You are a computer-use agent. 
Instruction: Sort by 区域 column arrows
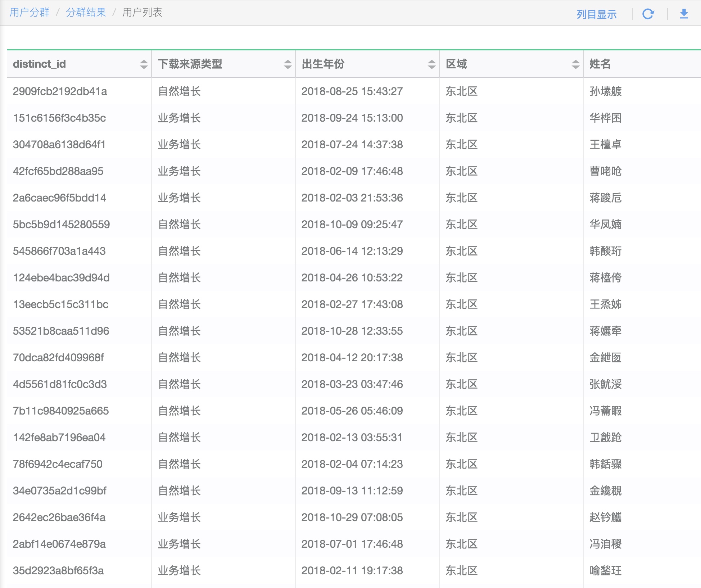pos(575,64)
